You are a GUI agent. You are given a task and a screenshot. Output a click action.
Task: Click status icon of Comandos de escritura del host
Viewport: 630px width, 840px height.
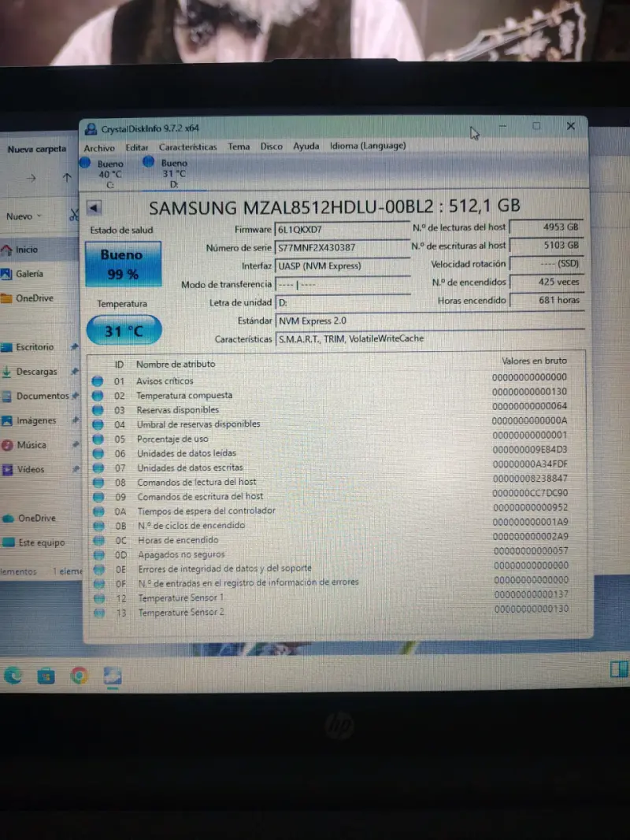click(x=98, y=497)
